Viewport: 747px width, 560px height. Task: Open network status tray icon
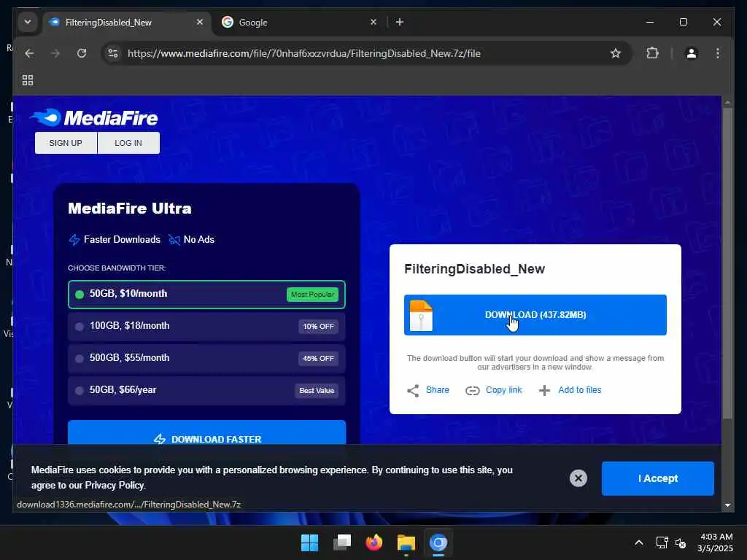(662, 542)
